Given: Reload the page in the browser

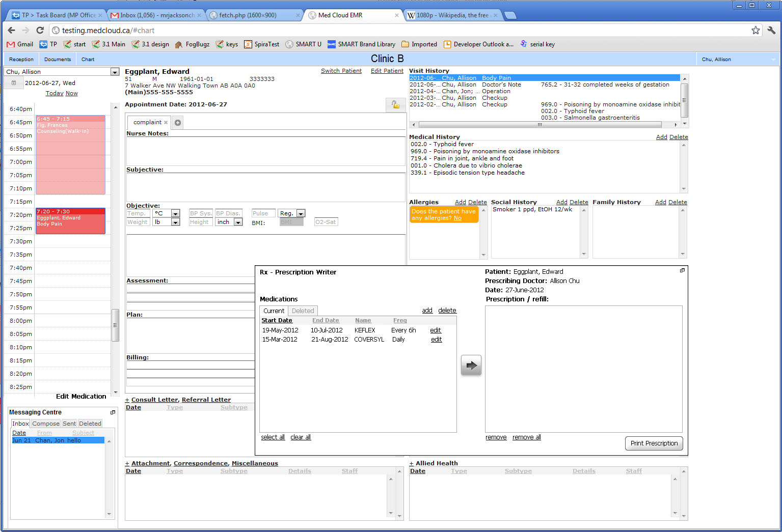Looking at the screenshot, I should coord(40,30).
